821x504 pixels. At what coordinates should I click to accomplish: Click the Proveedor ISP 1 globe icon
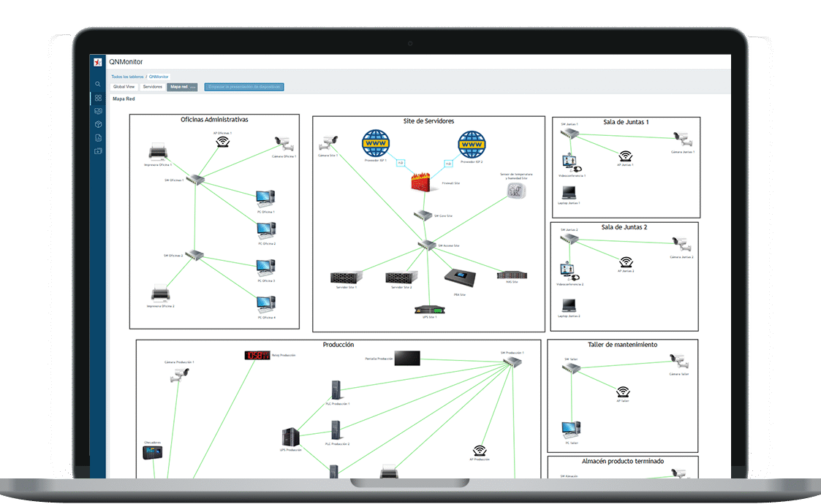[377, 144]
